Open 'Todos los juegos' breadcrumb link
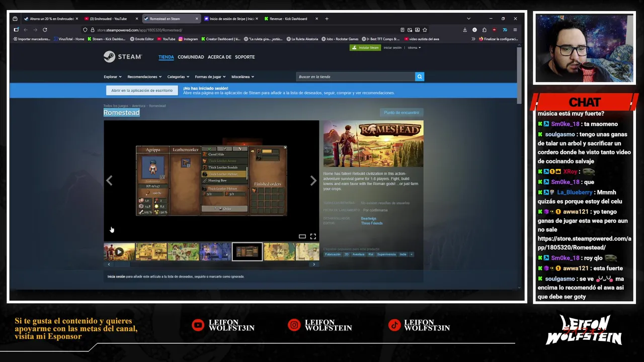The height and width of the screenshot is (362, 644). (x=115, y=106)
